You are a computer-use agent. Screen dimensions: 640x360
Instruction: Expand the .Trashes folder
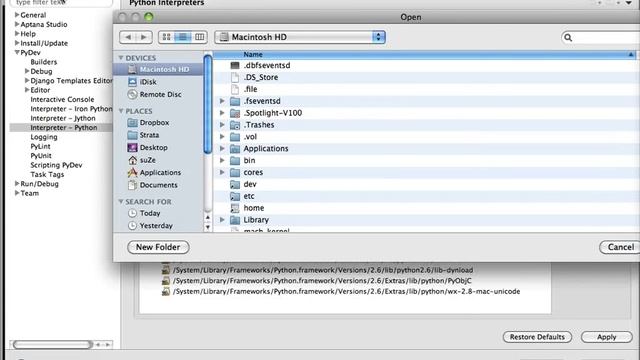pos(222,124)
